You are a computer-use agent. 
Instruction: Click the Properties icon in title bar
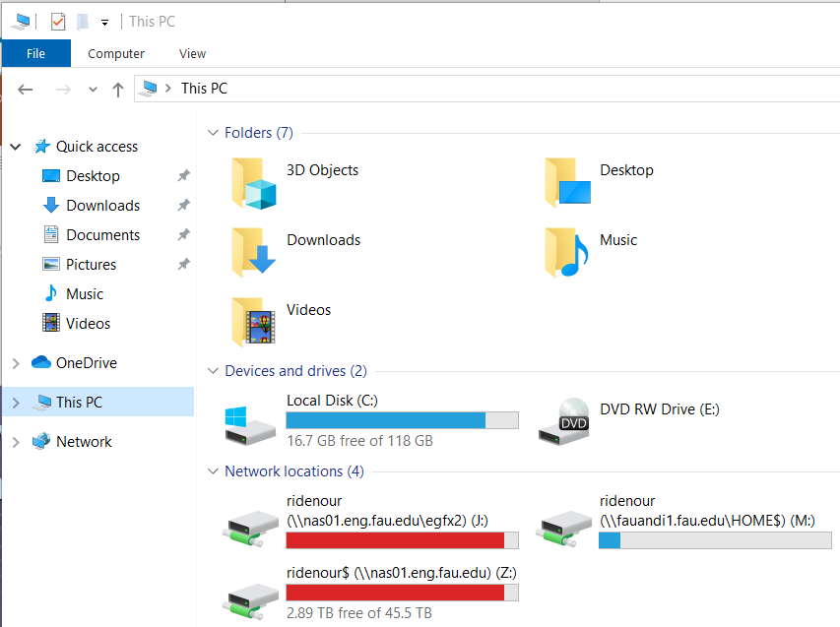58,21
